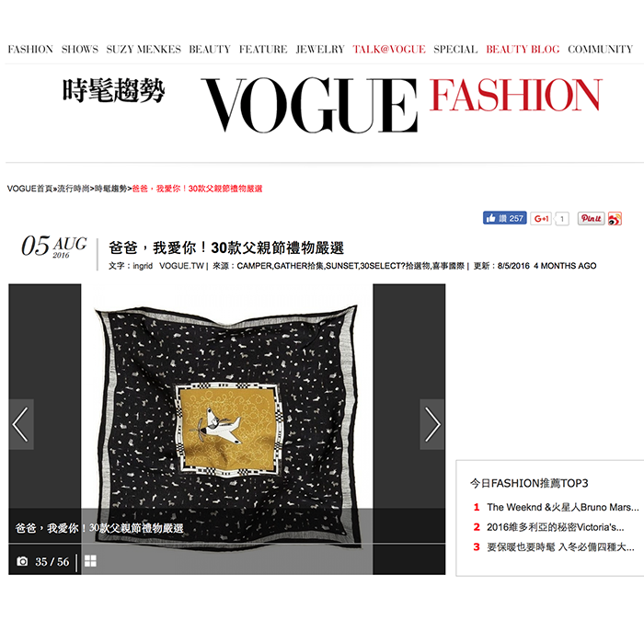Open the TALK@VOGUE menu item
Screen dimensions: 644x644
point(389,50)
